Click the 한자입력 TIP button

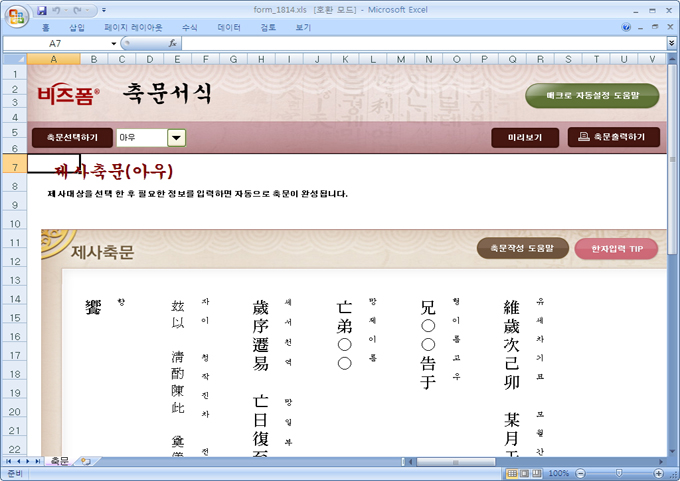coord(616,249)
